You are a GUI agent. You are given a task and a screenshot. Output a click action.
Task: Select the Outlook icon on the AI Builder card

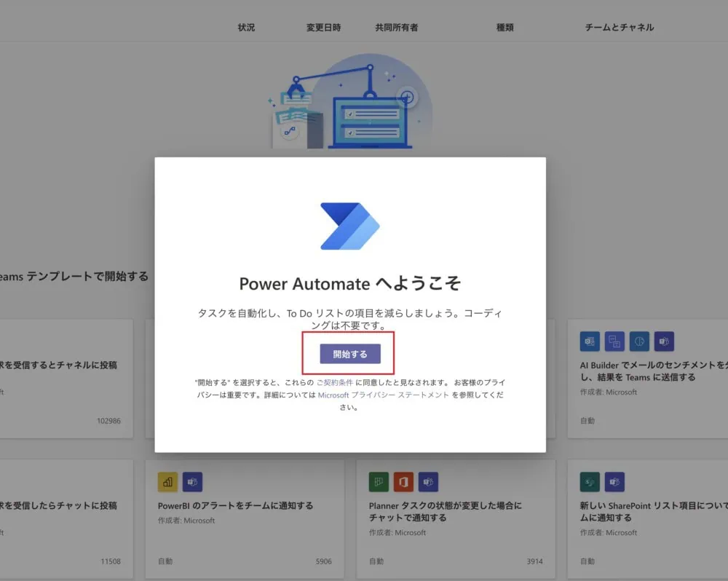[590, 341]
